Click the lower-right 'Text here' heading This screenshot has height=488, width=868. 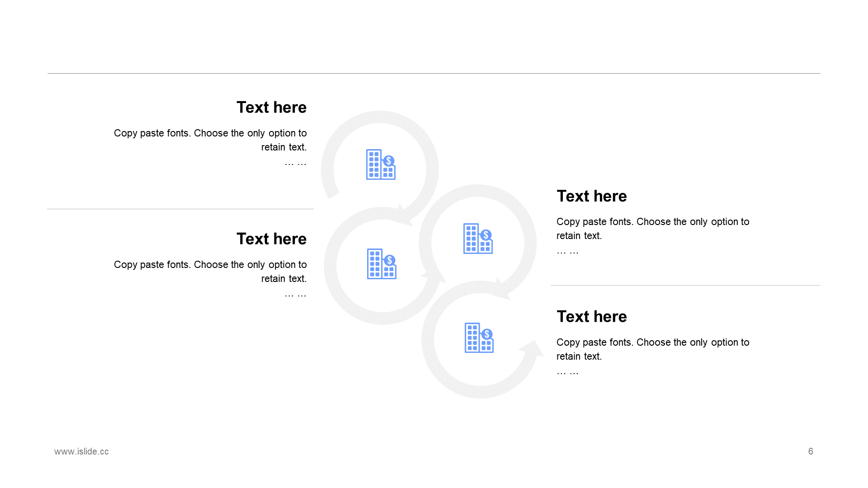click(x=592, y=317)
